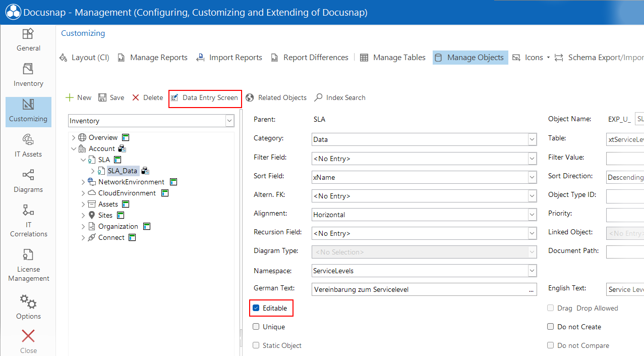Open the Inventory sidebar section
Image resolution: width=644 pixels, height=356 pixels.
[28, 75]
